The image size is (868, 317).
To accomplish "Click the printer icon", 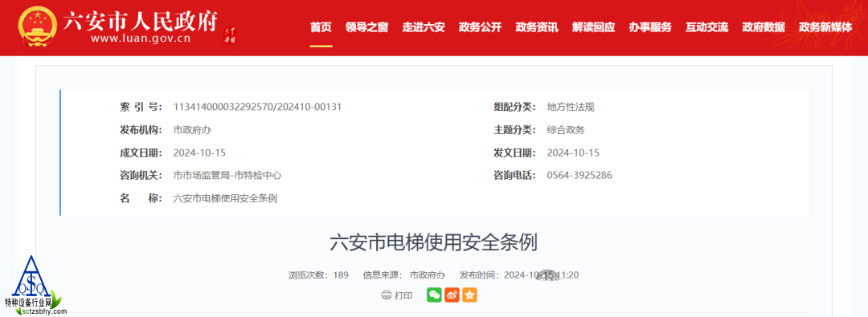I will (x=387, y=295).
